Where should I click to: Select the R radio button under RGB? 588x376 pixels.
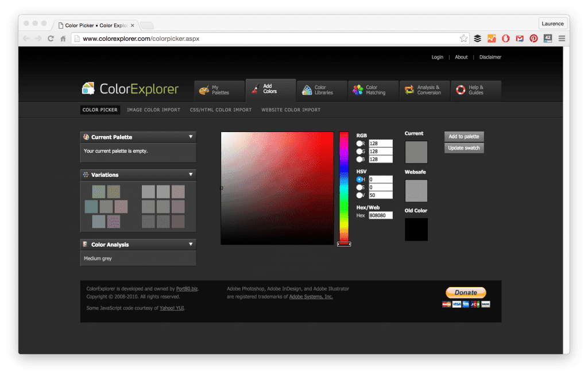point(359,143)
